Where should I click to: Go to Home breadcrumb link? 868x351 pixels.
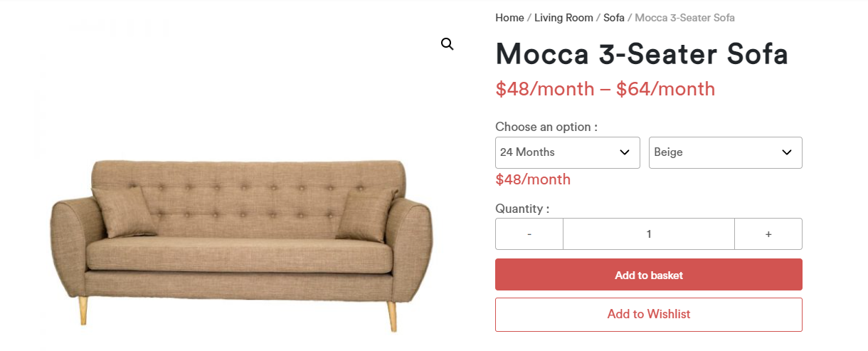tap(509, 18)
